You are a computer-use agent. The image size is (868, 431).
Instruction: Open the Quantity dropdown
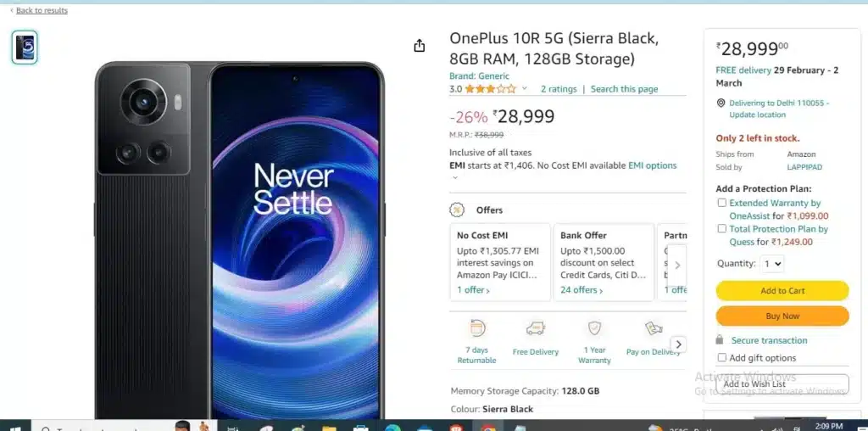point(772,264)
